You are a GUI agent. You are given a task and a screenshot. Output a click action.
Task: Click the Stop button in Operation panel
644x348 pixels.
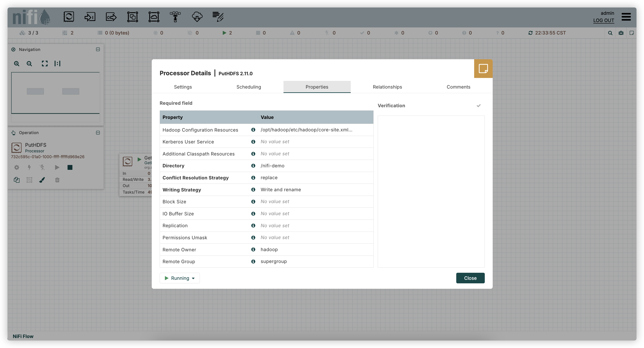[x=70, y=167]
